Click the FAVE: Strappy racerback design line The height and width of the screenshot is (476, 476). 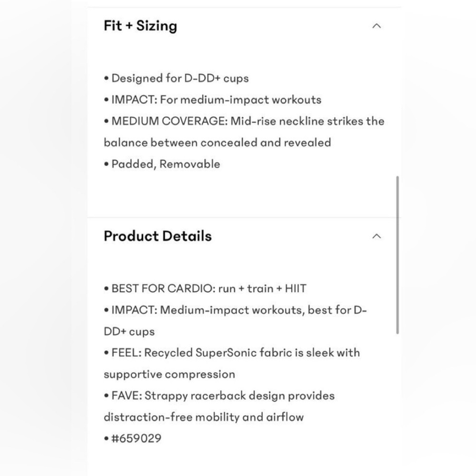[x=219, y=396]
